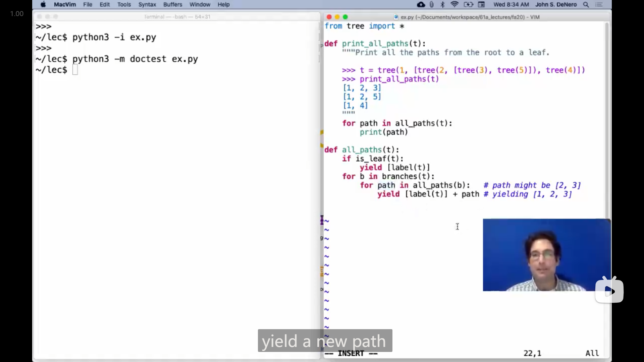Open the Wi-Fi status menu

(x=454, y=4)
